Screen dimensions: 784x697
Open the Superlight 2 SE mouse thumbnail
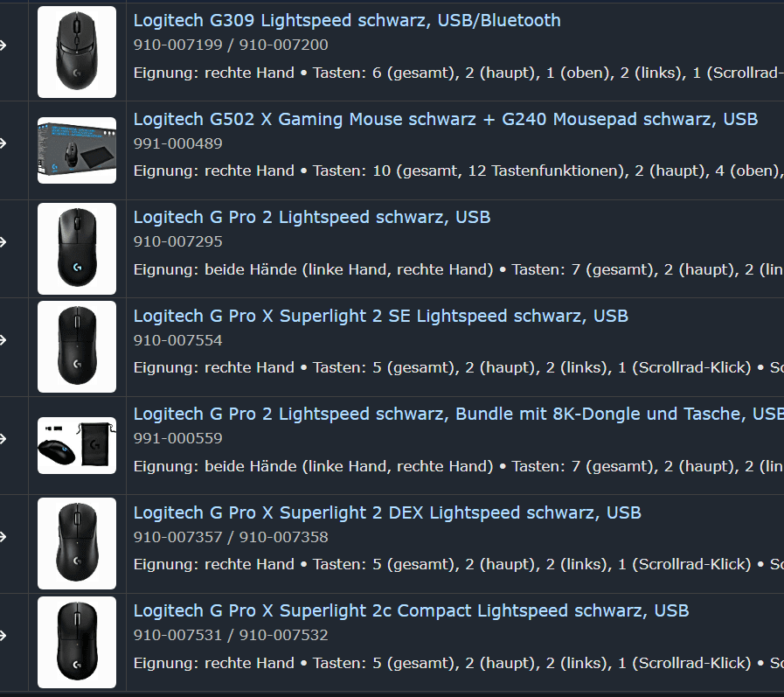(77, 346)
